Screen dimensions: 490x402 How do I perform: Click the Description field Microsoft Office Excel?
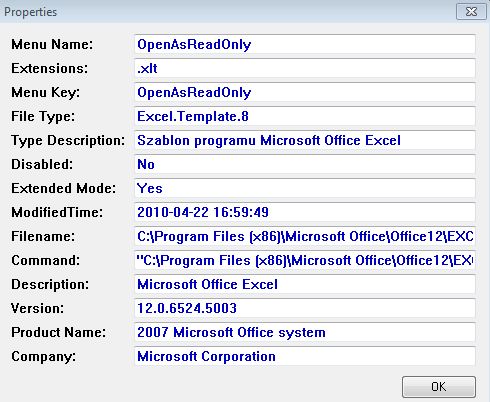tap(305, 284)
